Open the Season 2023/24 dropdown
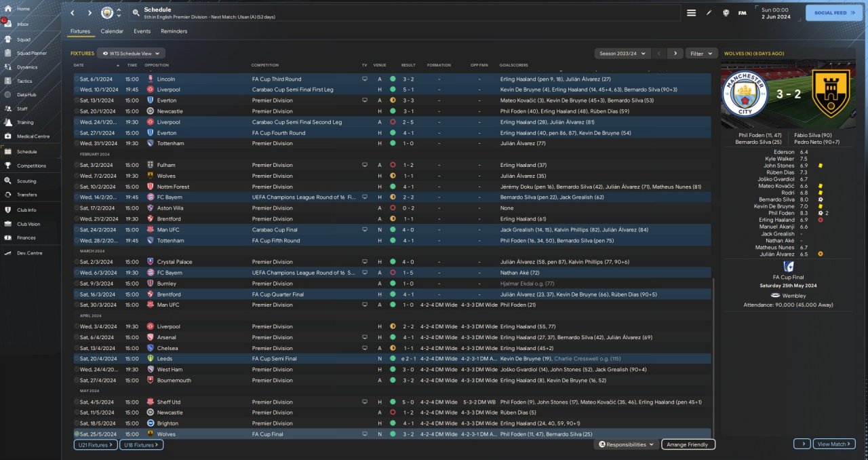Image resolution: width=868 pixels, height=460 pixels. [x=622, y=53]
